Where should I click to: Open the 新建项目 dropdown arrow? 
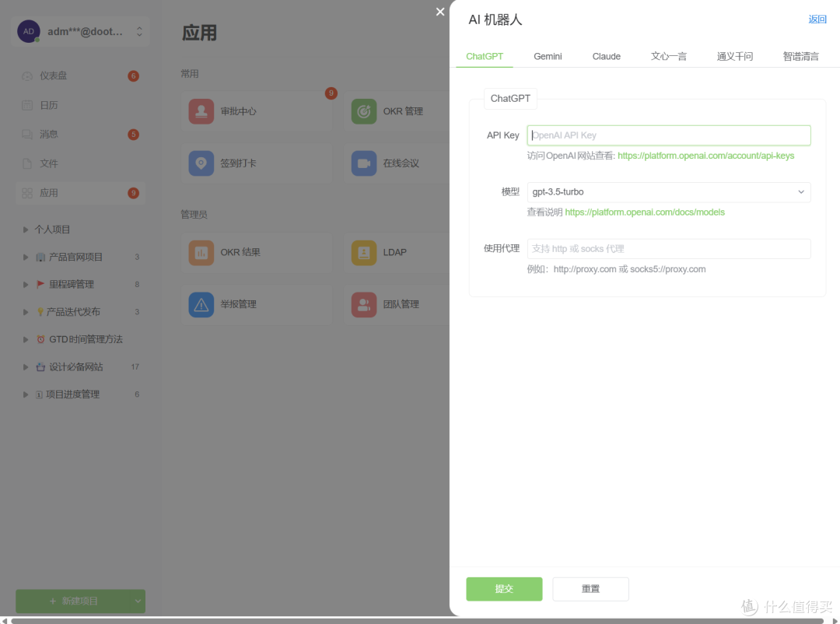click(138, 601)
